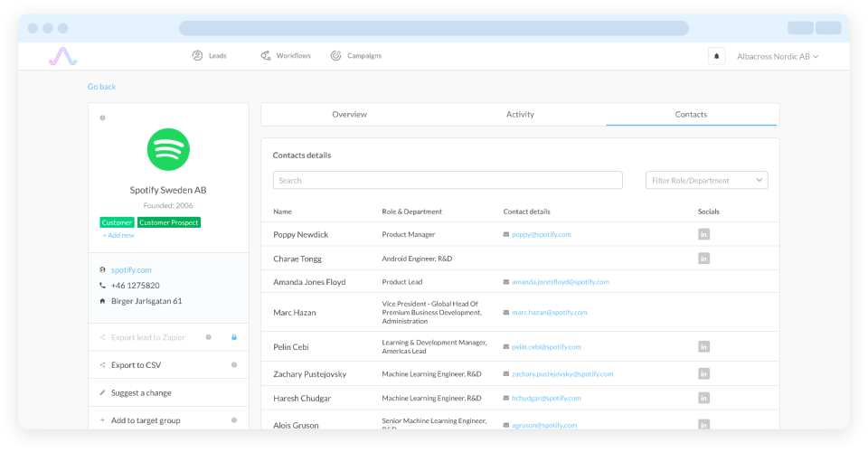Click the Albacross logo
The height and width of the screenshot is (452, 868).
coord(62,56)
